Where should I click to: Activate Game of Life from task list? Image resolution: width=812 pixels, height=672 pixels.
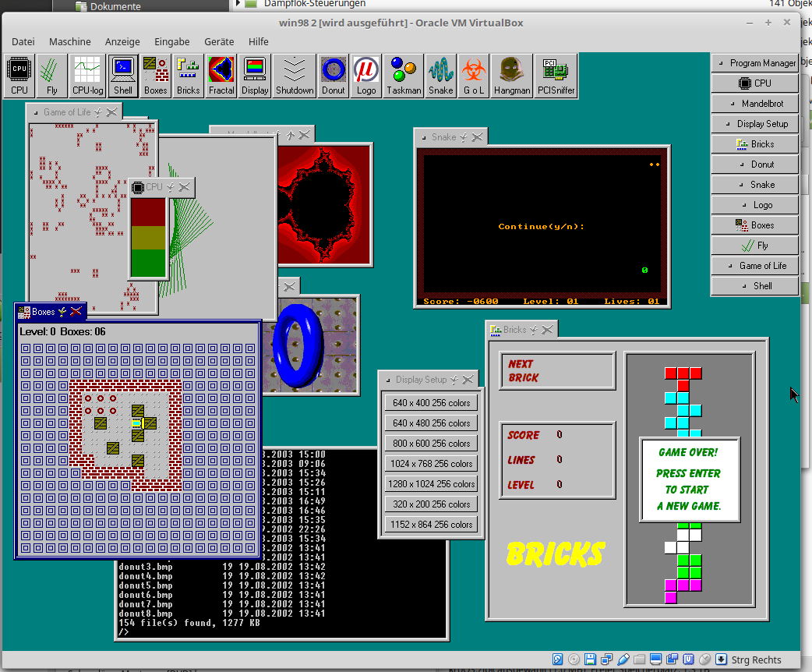coord(755,266)
